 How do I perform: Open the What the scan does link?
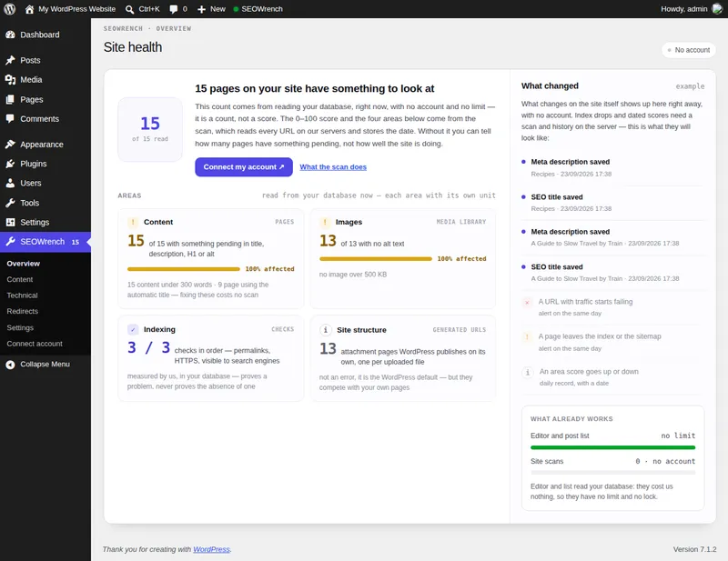pyautogui.click(x=333, y=167)
